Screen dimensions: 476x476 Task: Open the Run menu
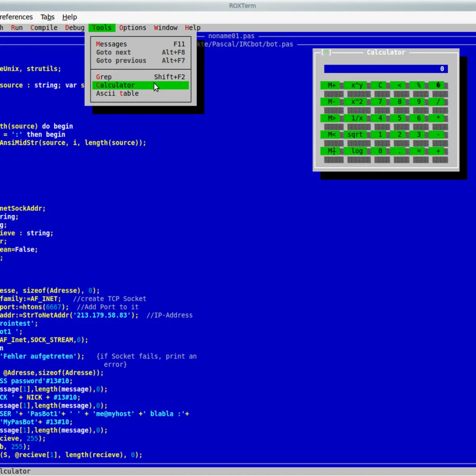pyautogui.click(x=17, y=28)
